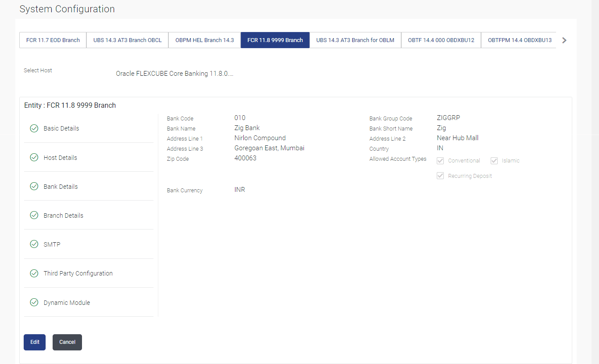Click the Oracle FLEXCUBE Core Banking host value
Image resolution: width=599 pixels, height=364 pixels.
click(175, 74)
